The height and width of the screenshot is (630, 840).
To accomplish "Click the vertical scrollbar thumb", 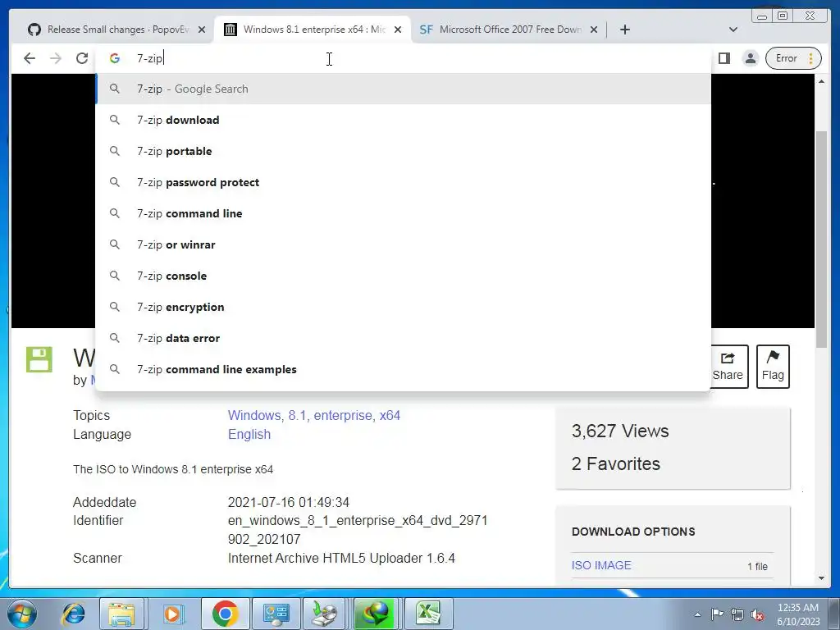I will tap(821, 239).
